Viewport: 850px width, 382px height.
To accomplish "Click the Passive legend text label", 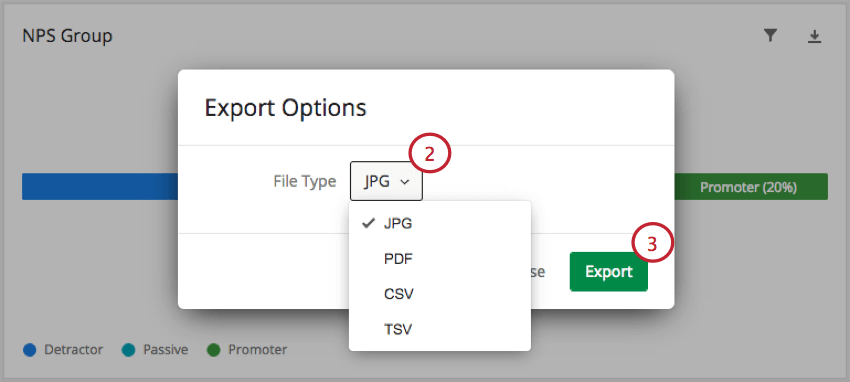I will [x=165, y=350].
